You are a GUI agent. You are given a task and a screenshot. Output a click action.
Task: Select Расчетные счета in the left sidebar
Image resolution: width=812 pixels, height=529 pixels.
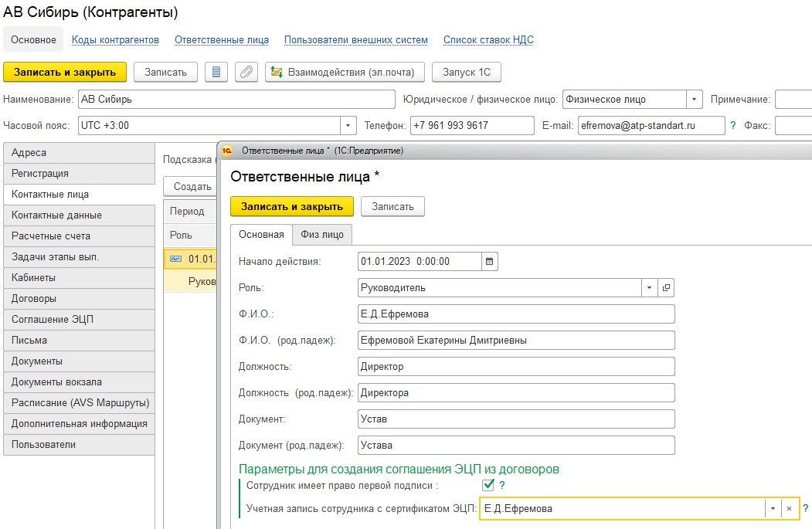pyautogui.click(x=51, y=236)
